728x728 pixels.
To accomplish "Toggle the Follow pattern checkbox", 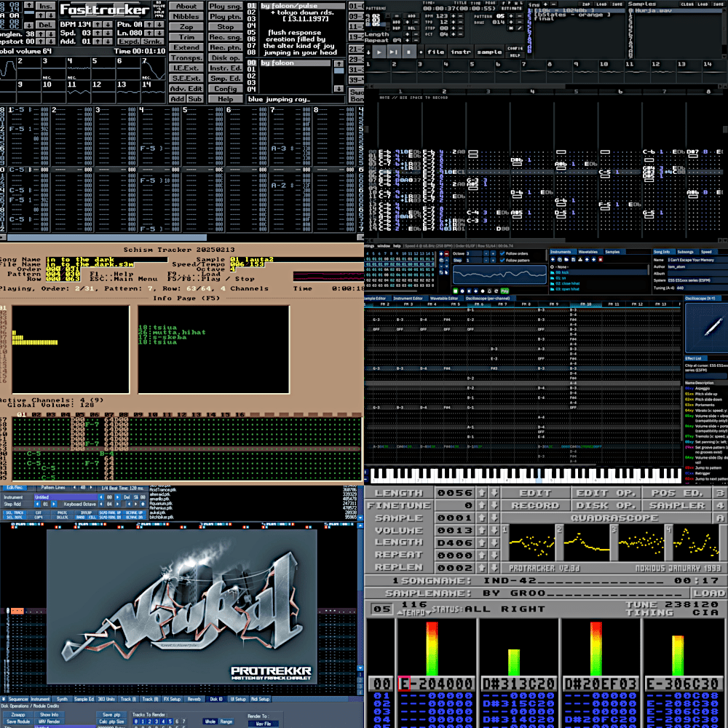I will coord(502,261).
